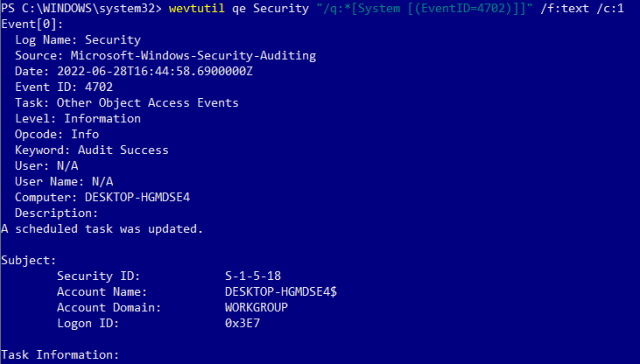Screen dimensions: 640x364
Task: Click the Task: Other Object Access Events line
Action: [x=127, y=103]
